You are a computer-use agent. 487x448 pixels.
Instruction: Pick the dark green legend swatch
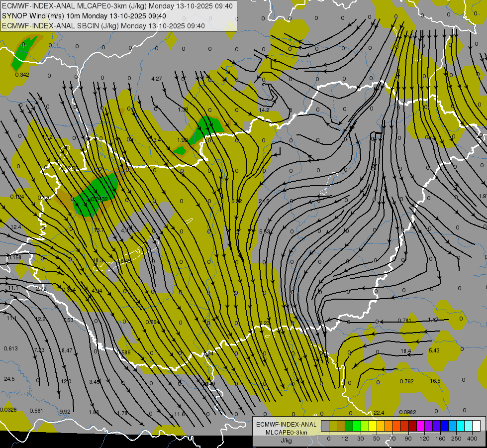point(349,426)
